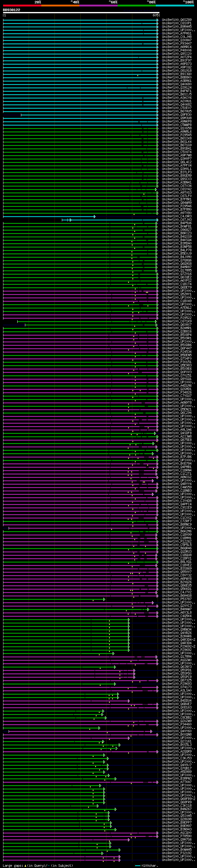Image resolution: width=197 pixels, height=868 pixels.
Task: Select hit UniRef100_C0LJH8
Action: (177, 37)
